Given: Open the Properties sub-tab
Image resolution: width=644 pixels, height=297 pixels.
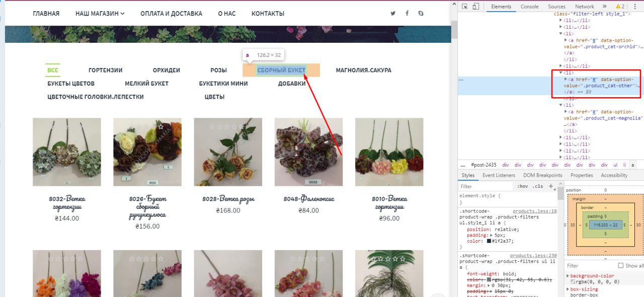Looking at the screenshot, I should (582, 175).
